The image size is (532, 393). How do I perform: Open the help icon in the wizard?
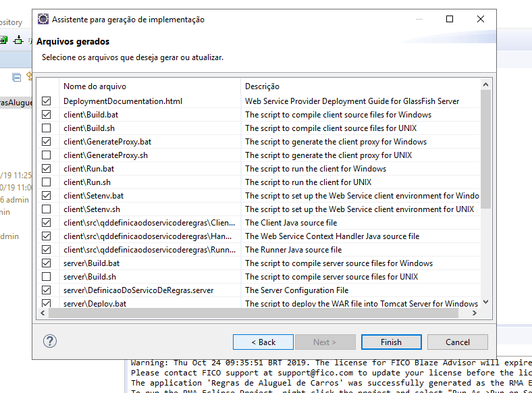(50, 341)
